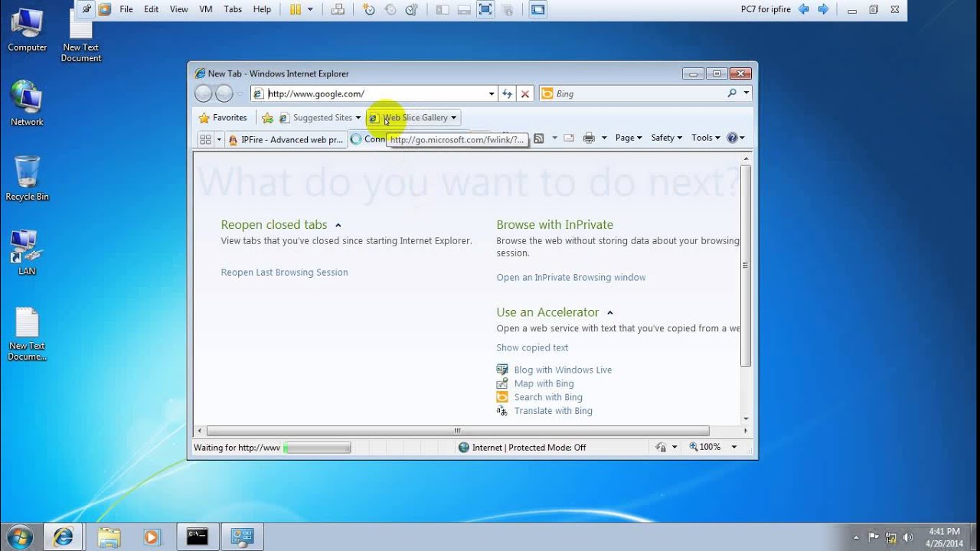Click Internet Explorer icon on taskbar
This screenshot has height=551, width=980.
(x=63, y=536)
